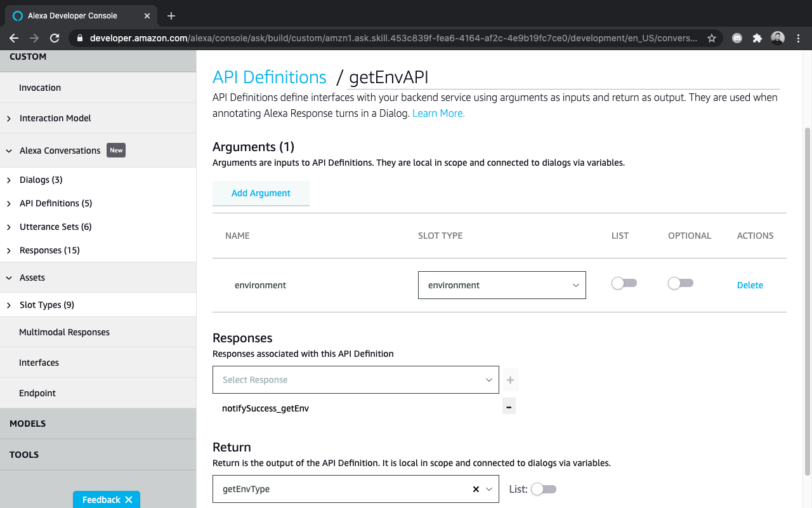
Task: Open the MODELS sidebar section
Action: pos(98,424)
